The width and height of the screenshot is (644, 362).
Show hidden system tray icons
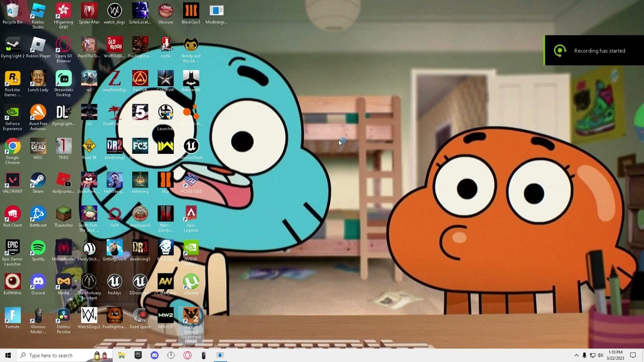click(577, 355)
